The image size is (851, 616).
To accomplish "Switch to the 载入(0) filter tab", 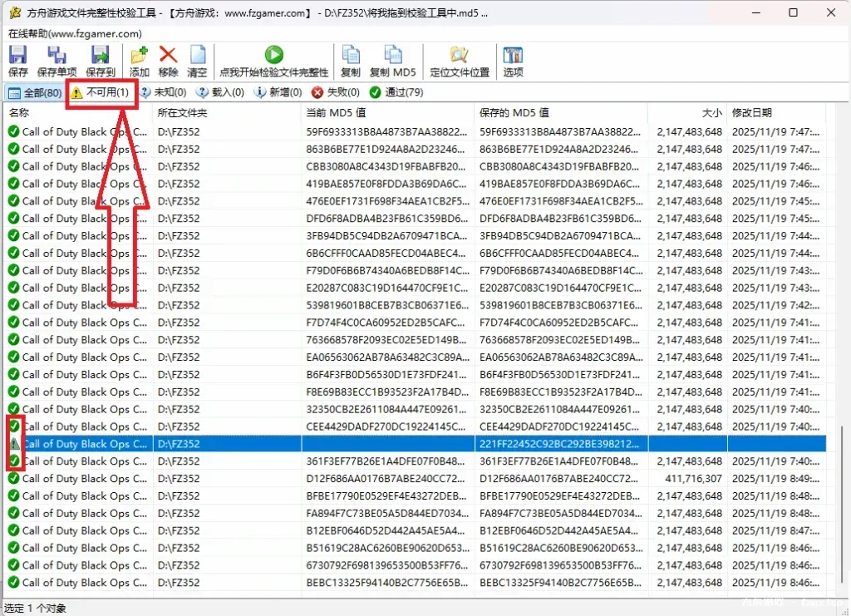I will pos(220,92).
